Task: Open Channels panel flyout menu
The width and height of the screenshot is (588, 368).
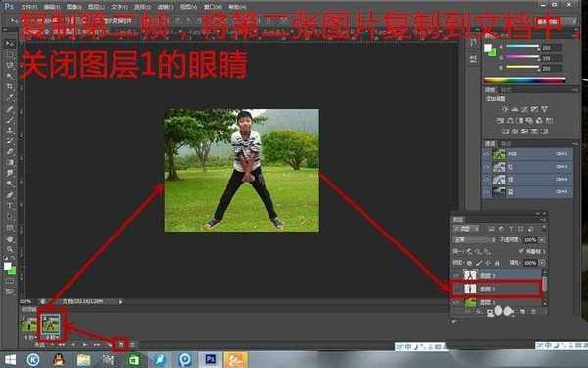Action: (575, 144)
